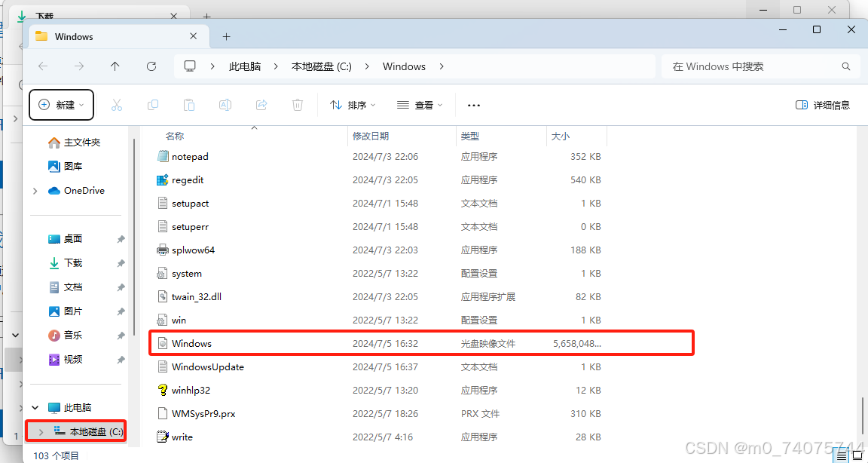Select the win configuration file
The height and width of the screenshot is (463, 868).
coord(179,320)
